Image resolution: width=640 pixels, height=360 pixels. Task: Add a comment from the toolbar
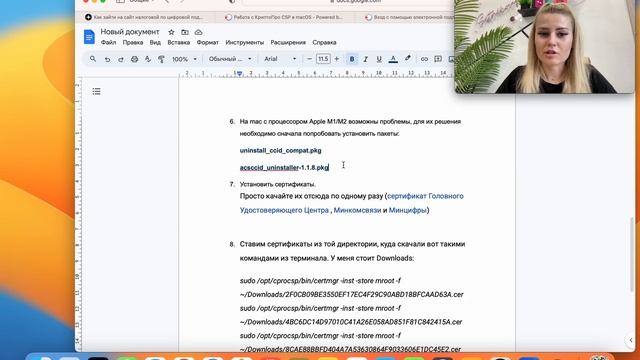coord(438,59)
